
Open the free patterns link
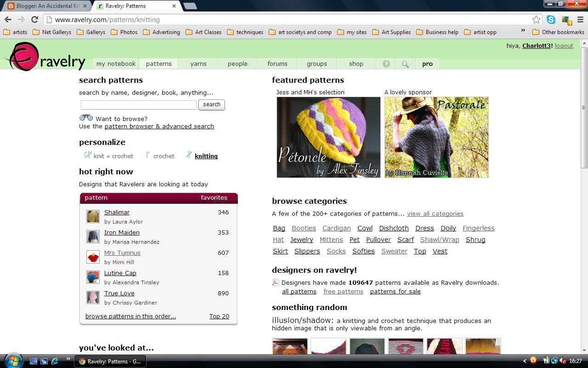(343, 291)
